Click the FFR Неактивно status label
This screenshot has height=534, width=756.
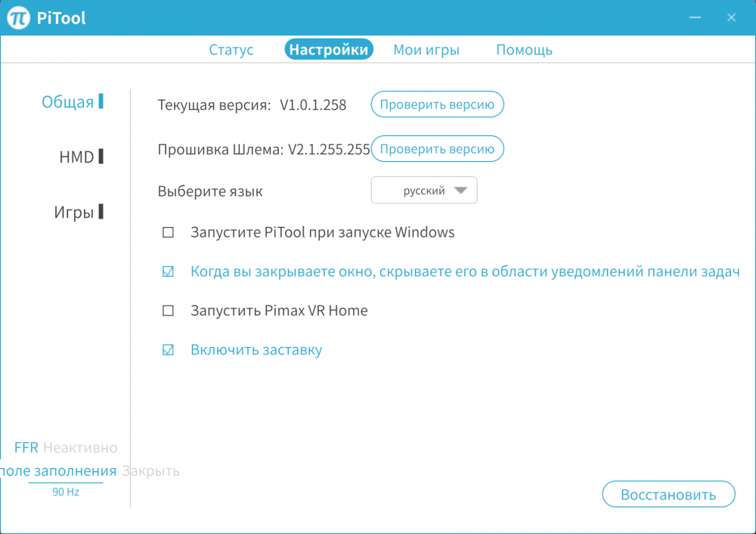click(x=64, y=447)
